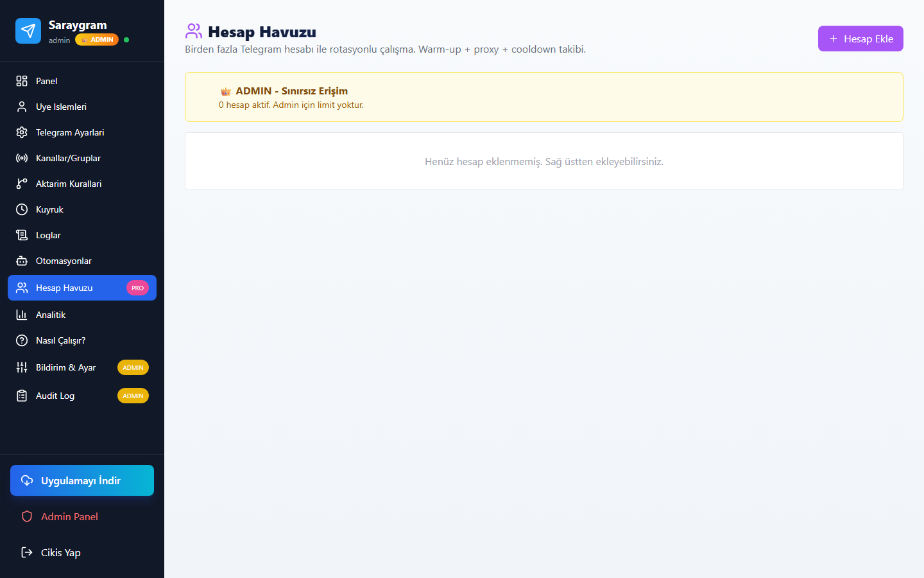
Task: Click the Uygulamayı İndir download button
Action: pos(82,480)
